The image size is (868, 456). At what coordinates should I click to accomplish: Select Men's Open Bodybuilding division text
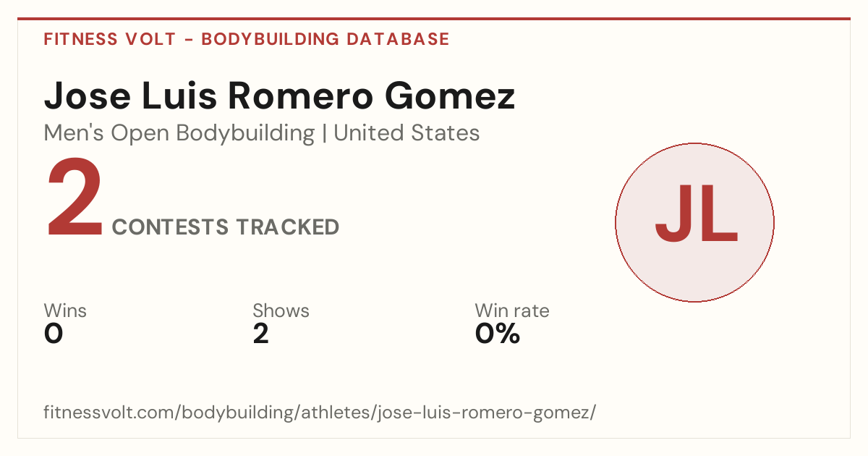coord(179,133)
